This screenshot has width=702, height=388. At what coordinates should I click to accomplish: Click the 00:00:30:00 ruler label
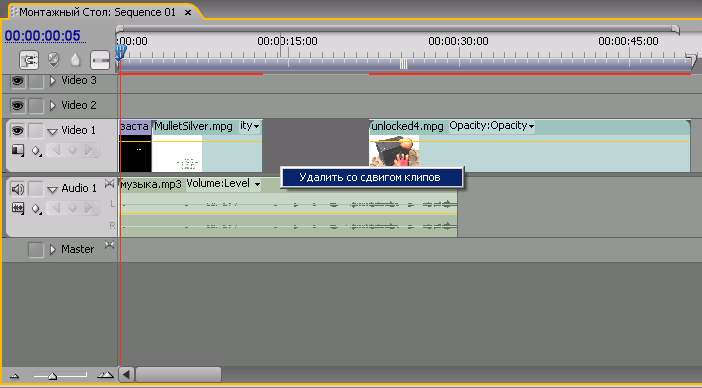(458, 41)
